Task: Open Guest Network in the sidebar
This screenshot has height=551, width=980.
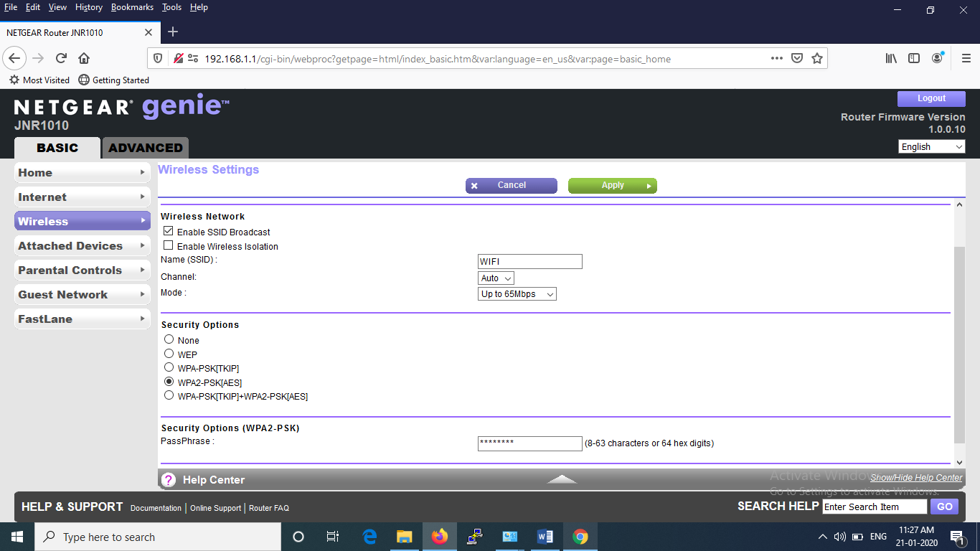Action: coord(83,294)
